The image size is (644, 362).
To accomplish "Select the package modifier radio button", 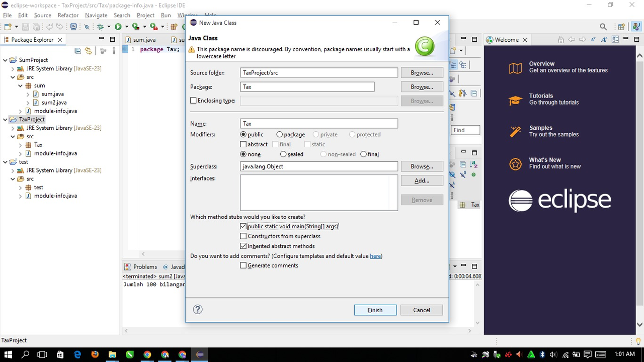I will 280,135.
